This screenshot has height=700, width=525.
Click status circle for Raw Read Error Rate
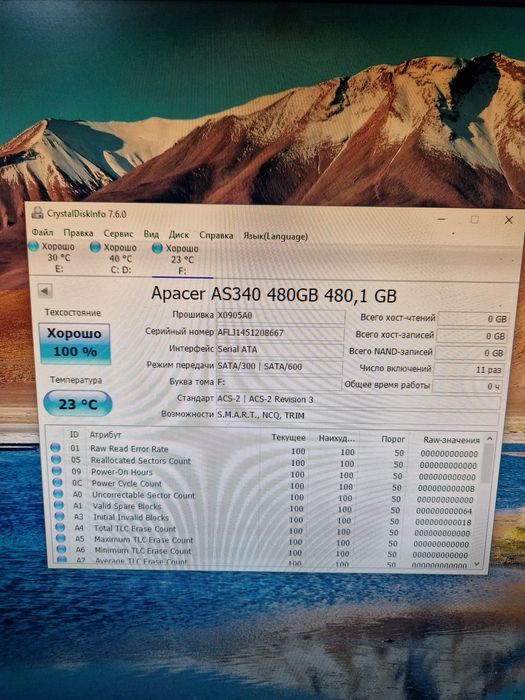pos(55,447)
